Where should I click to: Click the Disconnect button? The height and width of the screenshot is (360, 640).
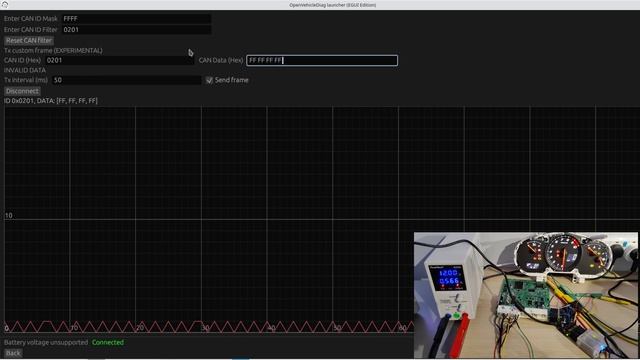point(22,91)
